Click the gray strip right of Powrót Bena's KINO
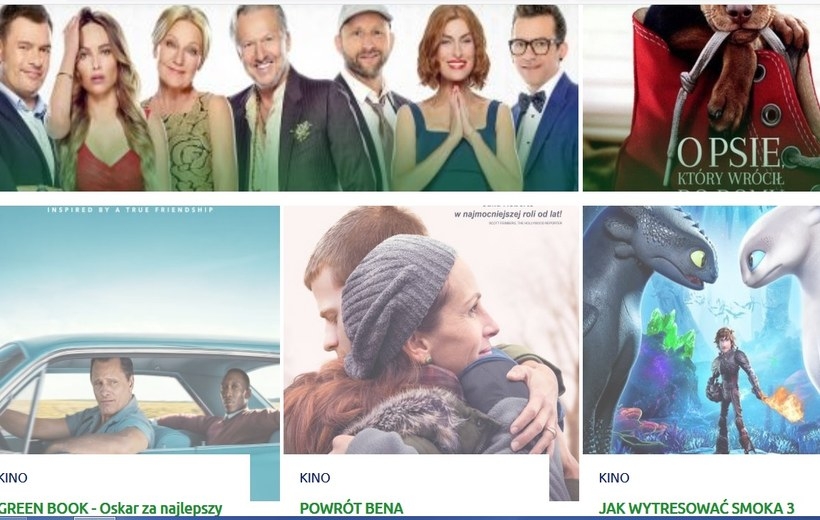This screenshot has width=820, height=520. point(564,477)
